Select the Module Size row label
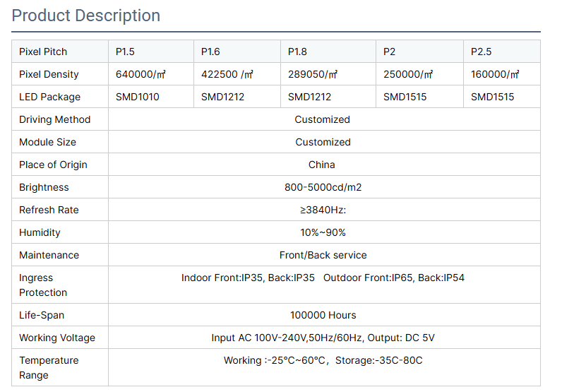The width and height of the screenshot is (574, 392). pyautogui.click(x=47, y=142)
